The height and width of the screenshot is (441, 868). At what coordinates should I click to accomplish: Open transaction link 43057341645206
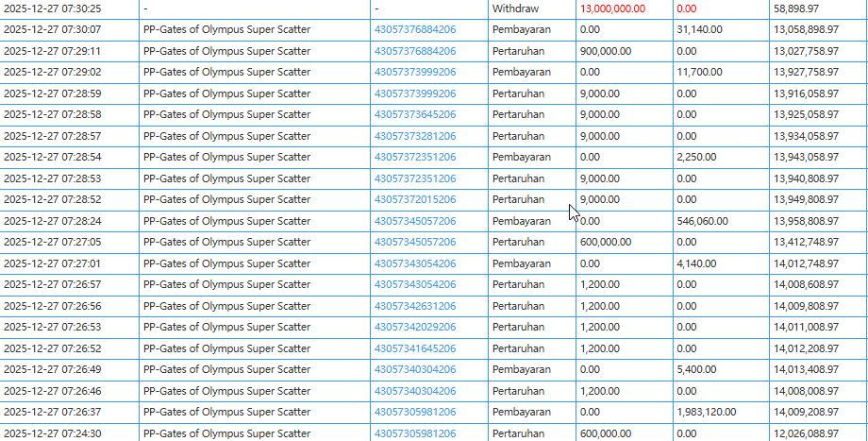click(415, 348)
